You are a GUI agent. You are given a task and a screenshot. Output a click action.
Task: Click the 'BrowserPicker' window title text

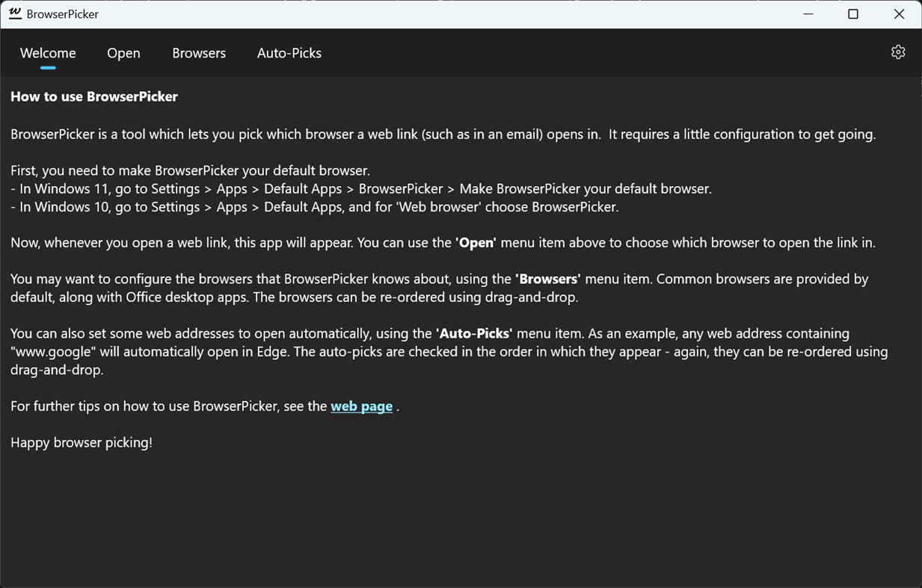point(63,14)
